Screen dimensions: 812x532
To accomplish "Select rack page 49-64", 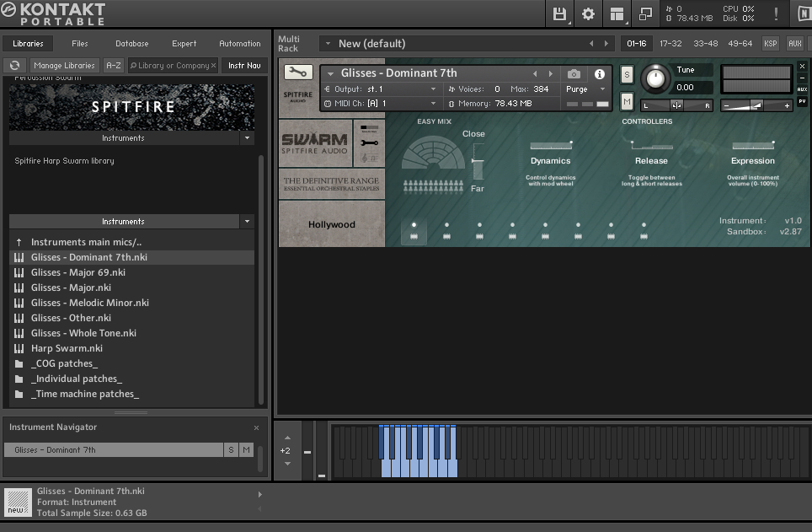I will (x=740, y=44).
